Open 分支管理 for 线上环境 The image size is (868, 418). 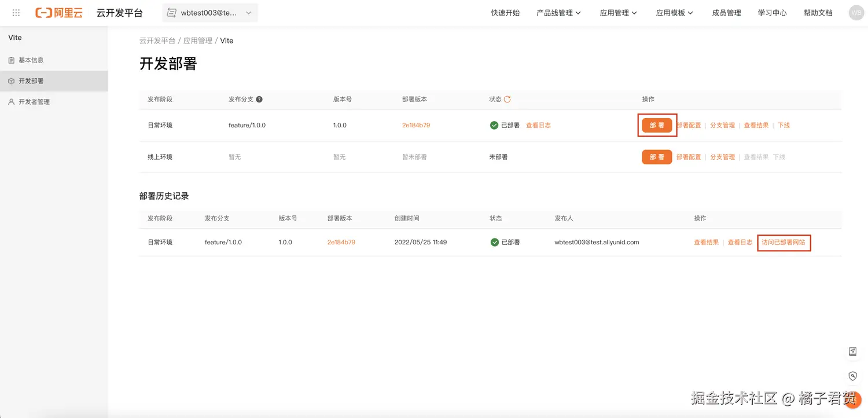point(722,157)
